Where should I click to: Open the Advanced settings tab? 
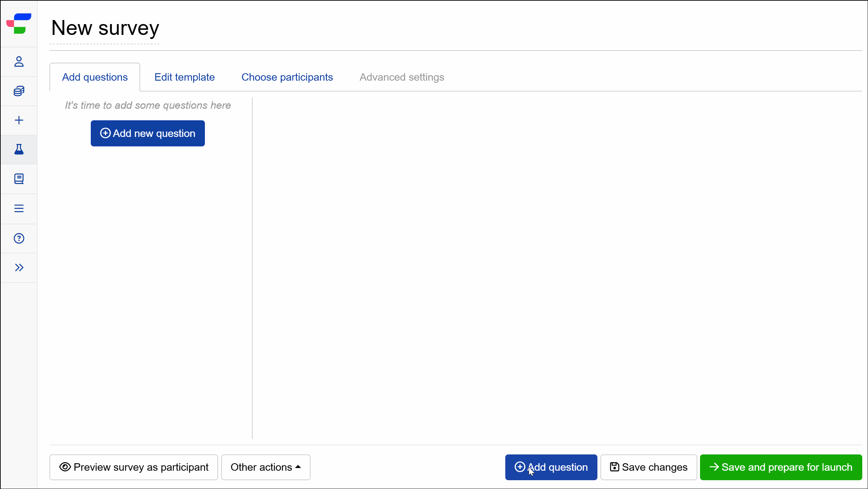point(402,77)
